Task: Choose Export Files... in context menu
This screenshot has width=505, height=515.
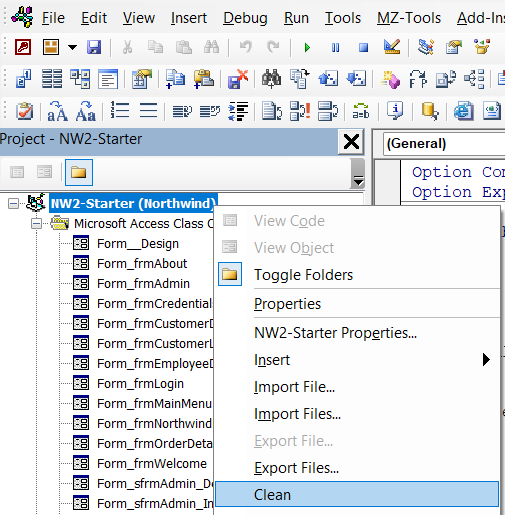Action: pos(357,468)
